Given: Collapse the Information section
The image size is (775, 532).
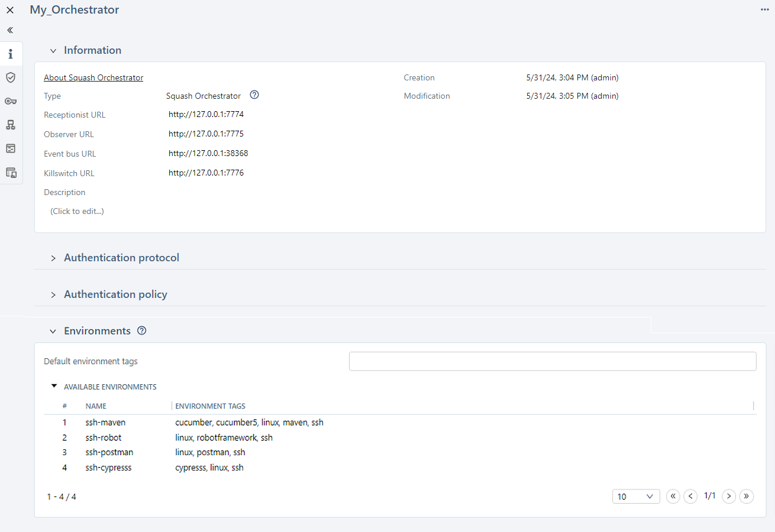Looking at the screenshot, I should pyautogui.click(x=53, y=50).
